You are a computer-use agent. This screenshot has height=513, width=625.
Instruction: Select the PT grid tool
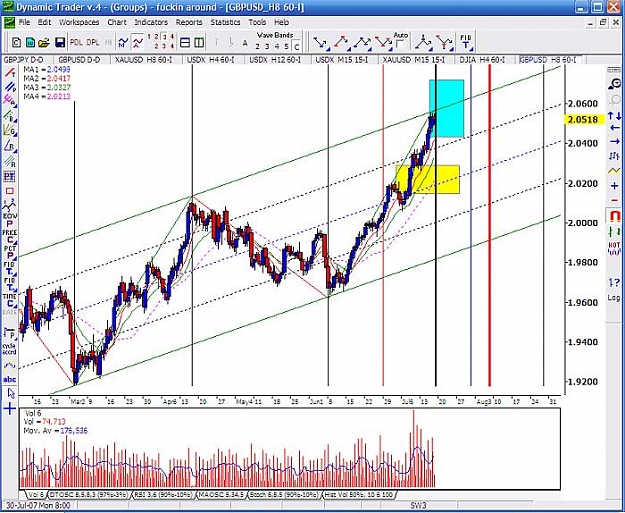coord(9,176)
